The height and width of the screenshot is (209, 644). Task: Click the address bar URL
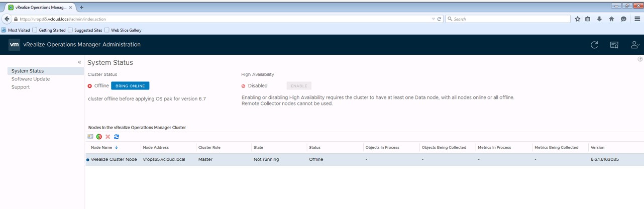(x=63, y=19)
